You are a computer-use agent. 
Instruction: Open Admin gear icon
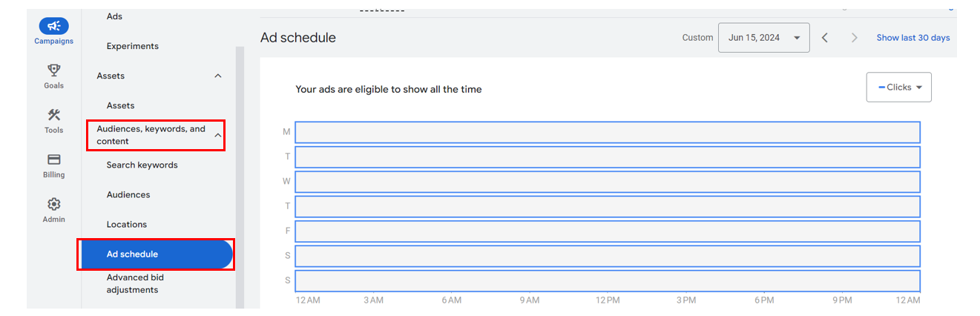(x=53, y=204)
